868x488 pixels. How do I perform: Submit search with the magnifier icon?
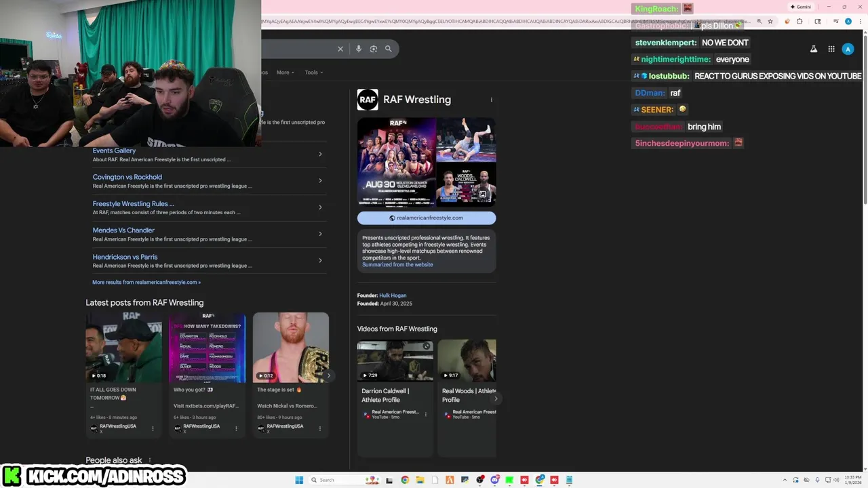pyautogui.click(x=389, y=49)
